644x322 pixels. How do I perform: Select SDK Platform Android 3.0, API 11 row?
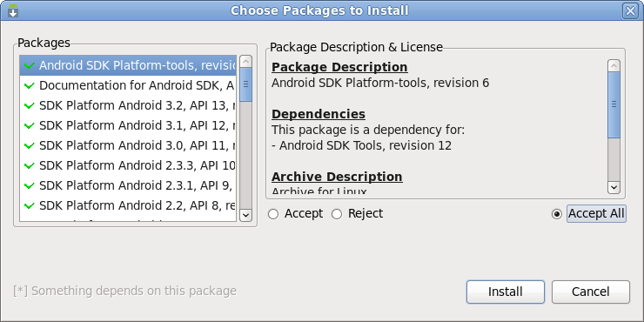pos(128,146)
